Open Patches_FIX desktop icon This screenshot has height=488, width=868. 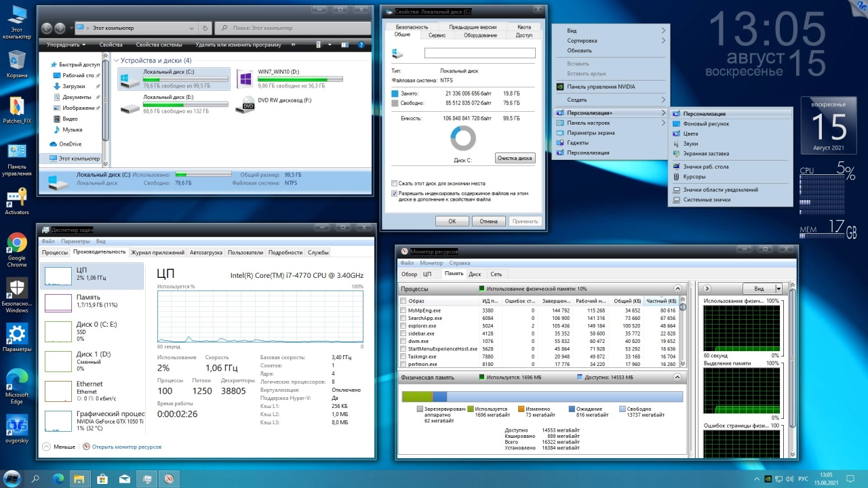(16, 110)
